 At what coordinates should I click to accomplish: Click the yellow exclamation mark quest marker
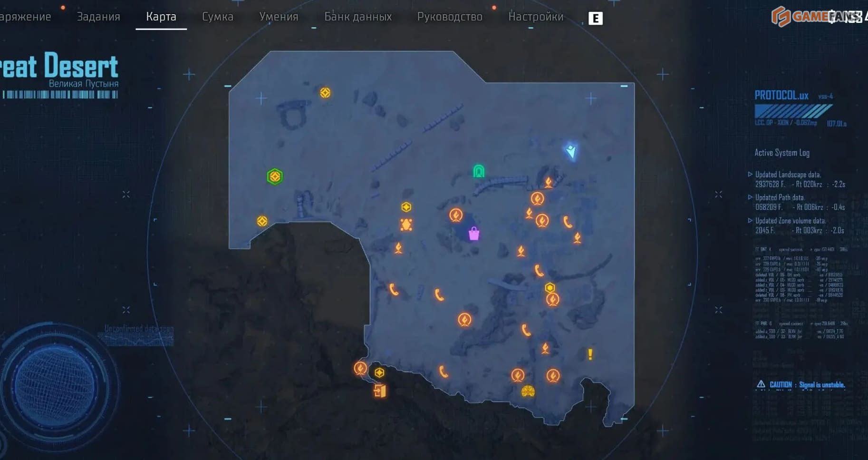(590, 354)
